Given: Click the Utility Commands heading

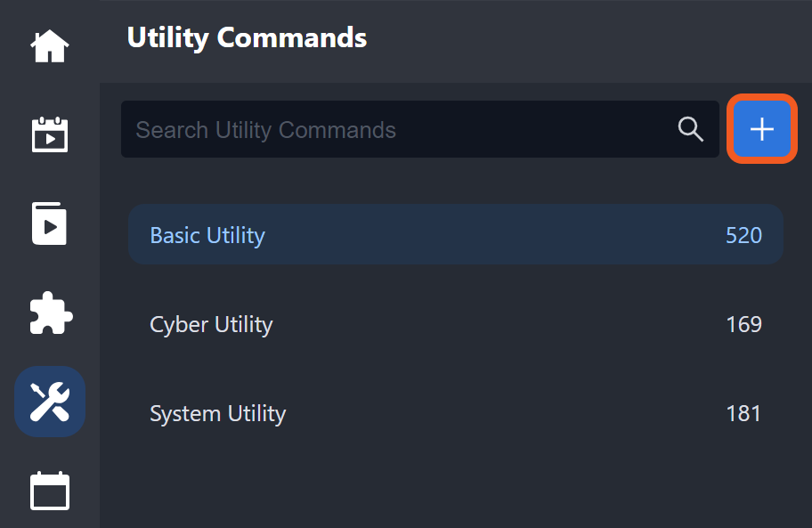Looking at the screenshot, I should [x=247, y=38].
